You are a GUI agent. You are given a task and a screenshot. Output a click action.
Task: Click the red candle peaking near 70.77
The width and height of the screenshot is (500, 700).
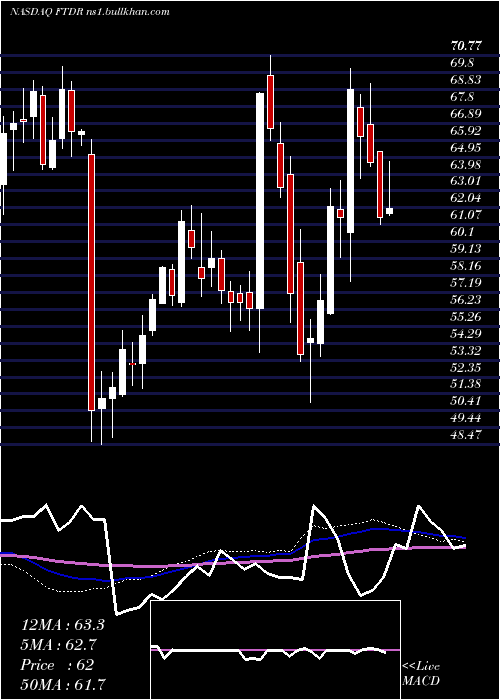coord(270,102)
